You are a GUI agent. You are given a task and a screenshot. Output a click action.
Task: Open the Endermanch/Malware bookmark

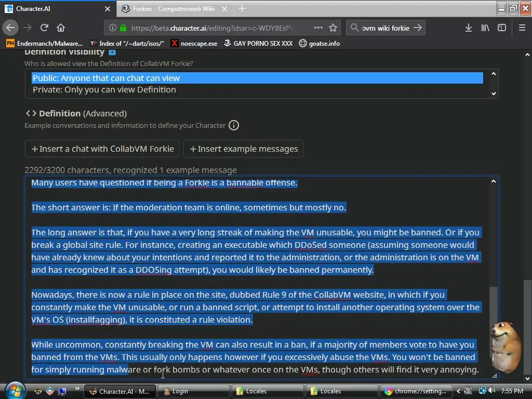(45, 44)
